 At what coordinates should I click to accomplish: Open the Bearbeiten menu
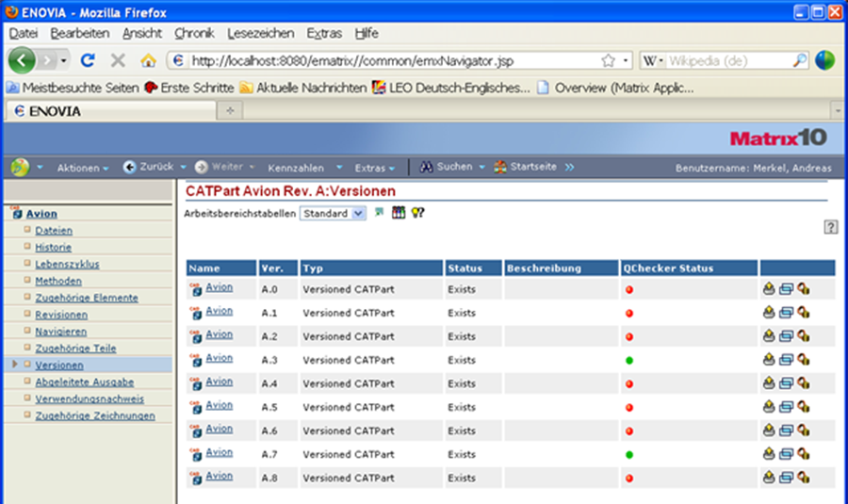[80, 34]
